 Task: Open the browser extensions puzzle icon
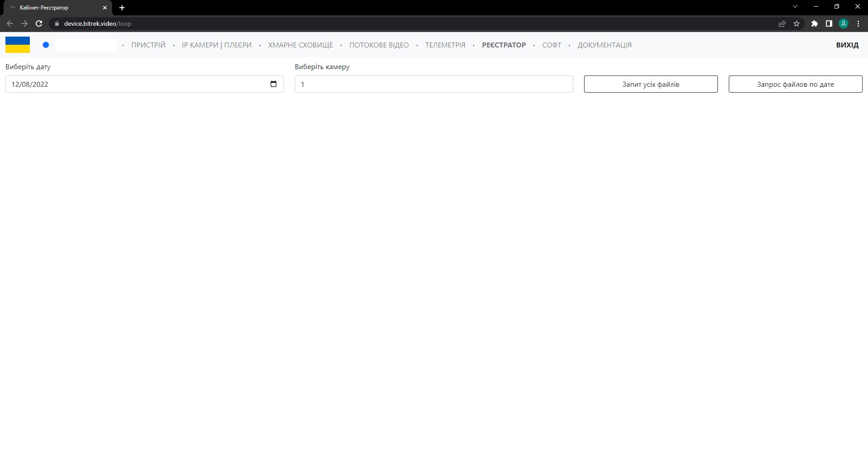tap(814, 23)
